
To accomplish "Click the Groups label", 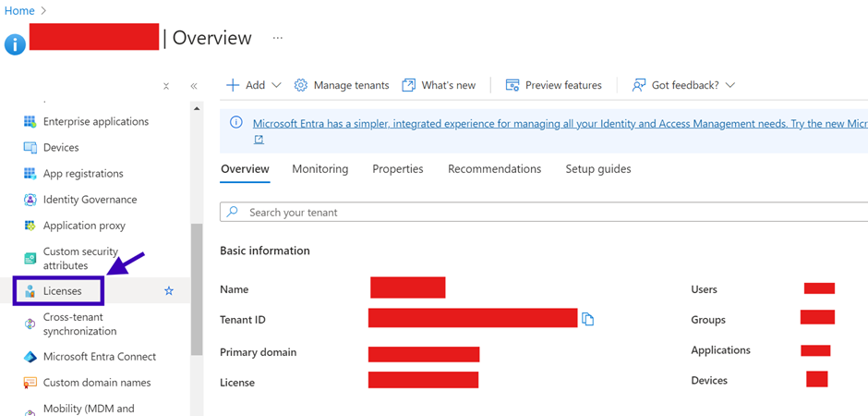I will tap(708, 320).
